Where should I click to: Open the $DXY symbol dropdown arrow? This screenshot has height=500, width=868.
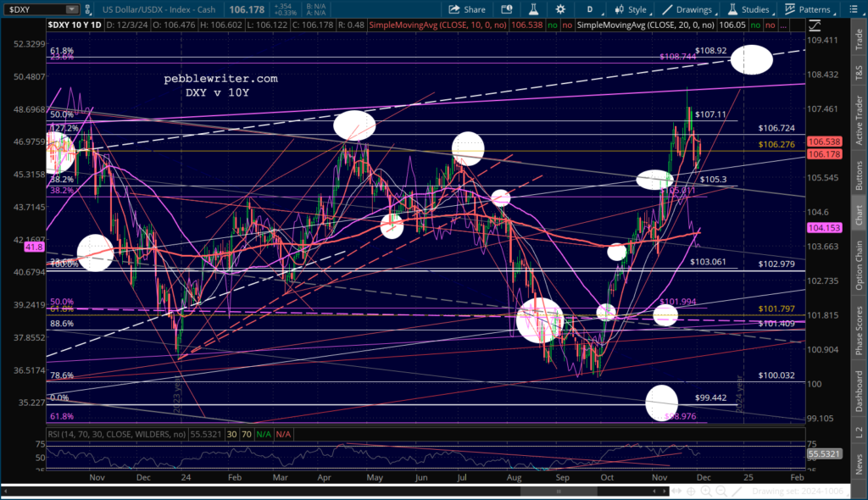[71, 9]
